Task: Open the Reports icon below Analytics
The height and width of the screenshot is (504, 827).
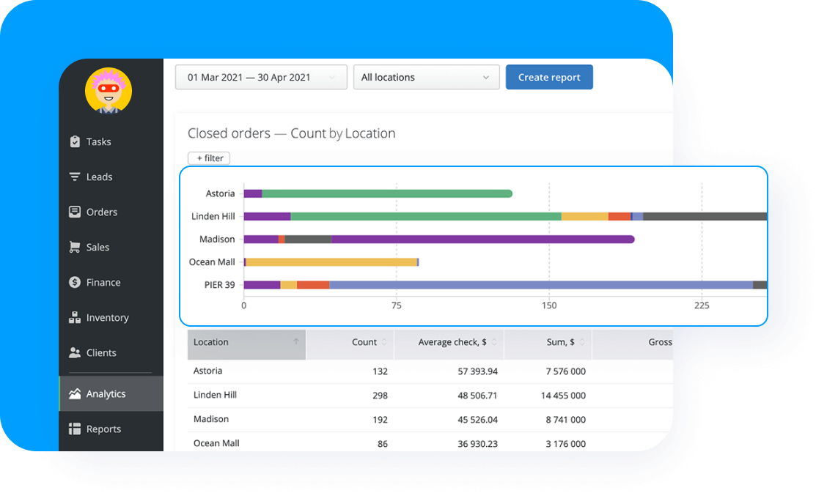Action: (75, 429)
